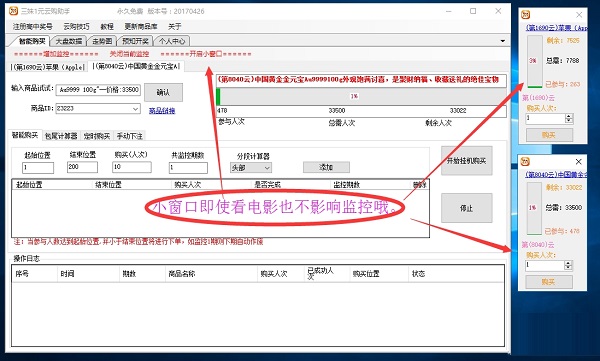Open the 注册需中奖号 menu
Viewport: 600px width, 361px height.
(32, 26)
